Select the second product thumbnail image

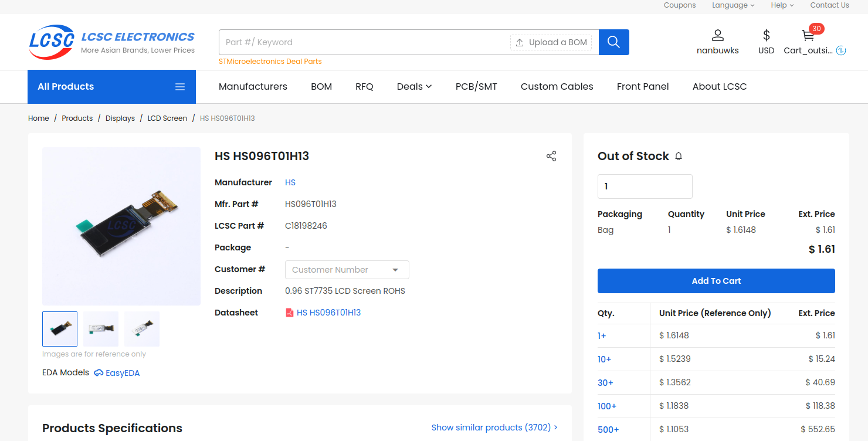(101, 329)
